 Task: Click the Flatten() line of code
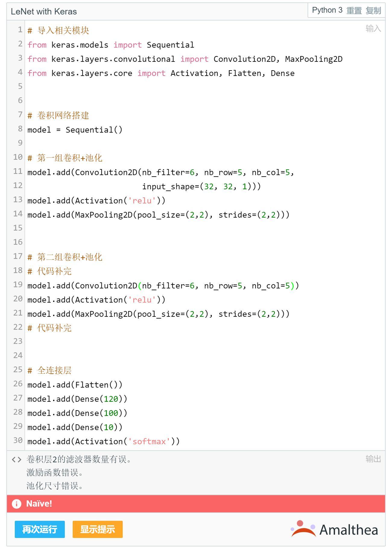tap(75, 385)
